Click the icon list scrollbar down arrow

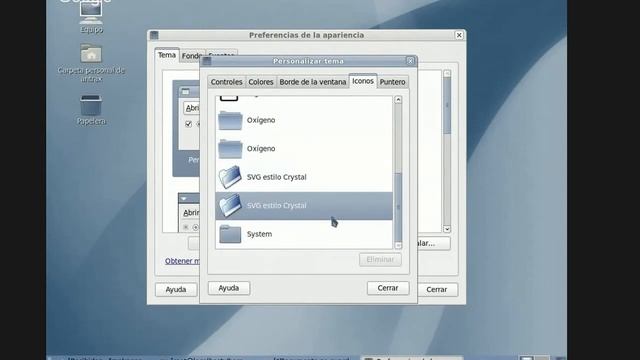coord(398,245)
